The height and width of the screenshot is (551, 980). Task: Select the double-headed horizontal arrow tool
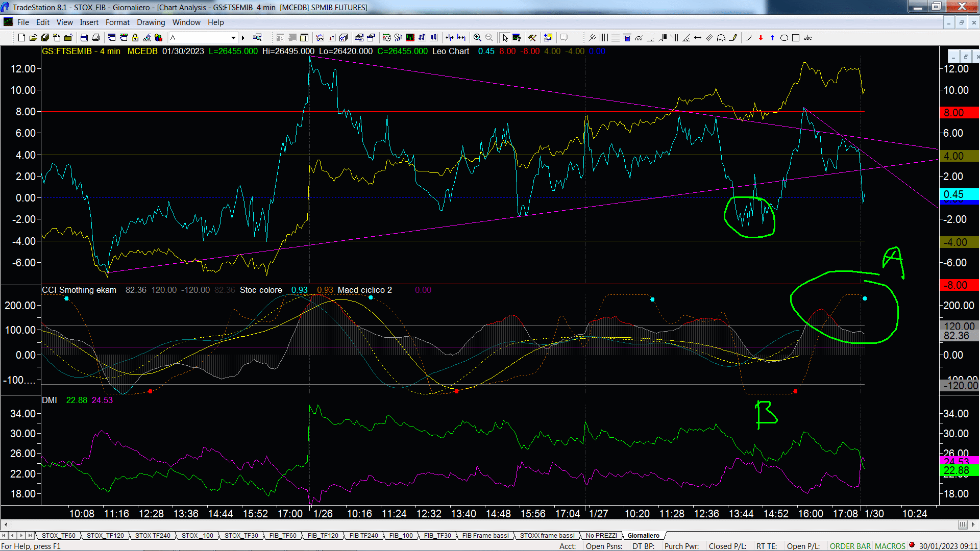coord(698,38)
